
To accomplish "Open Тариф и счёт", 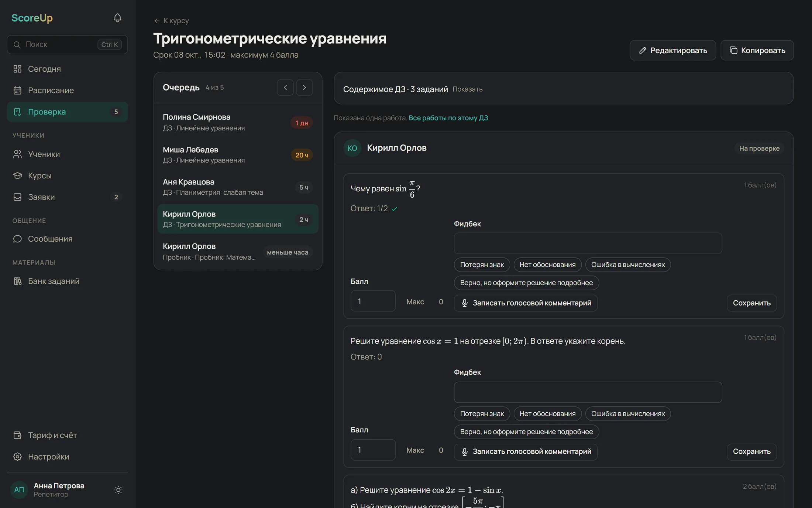I will [x=67, y=435].
